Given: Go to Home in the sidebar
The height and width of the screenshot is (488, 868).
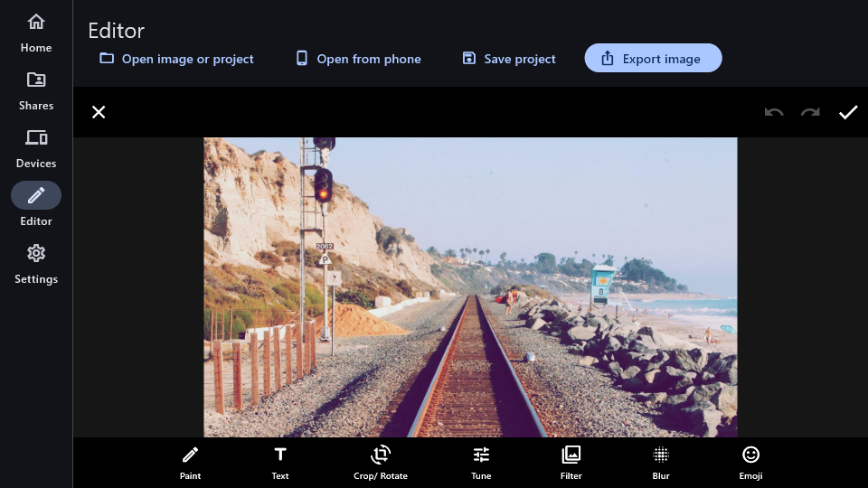Looking at the screenshot, I should (36, 33).
